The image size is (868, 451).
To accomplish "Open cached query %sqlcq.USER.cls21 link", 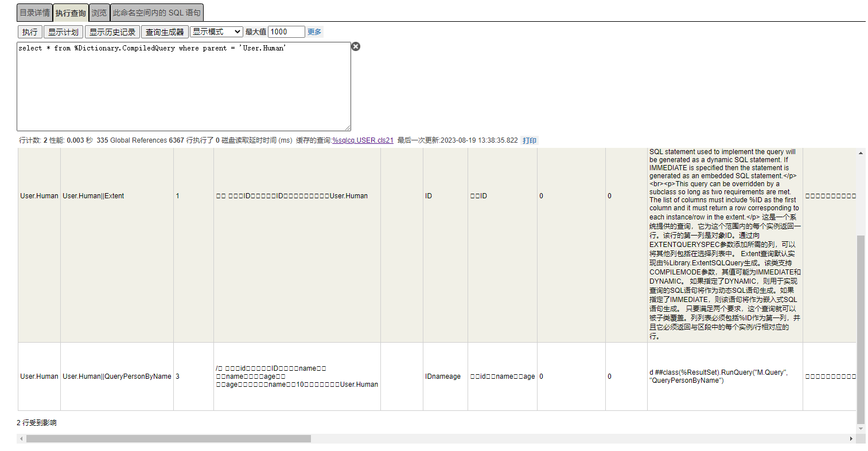I will click(363, 140).
